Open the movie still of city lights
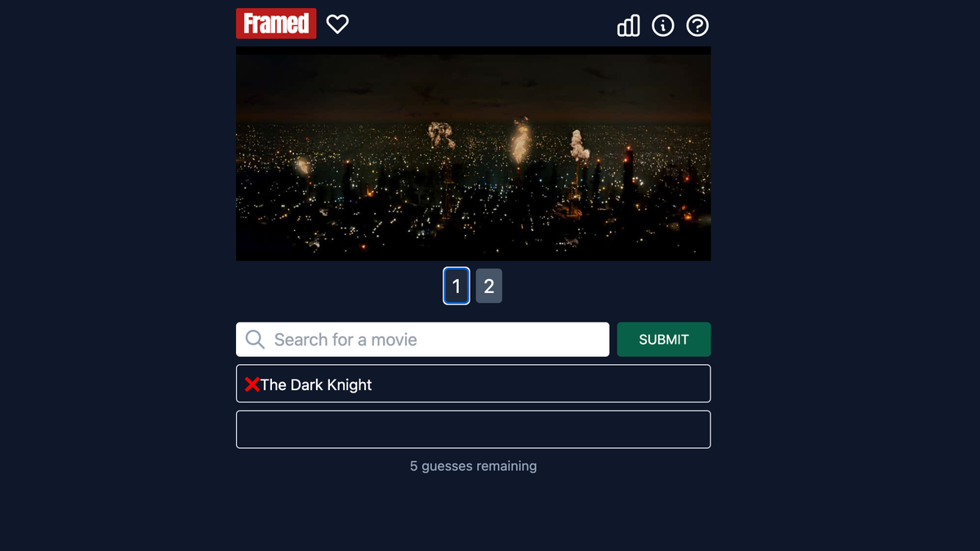 (x=473, y=153)
